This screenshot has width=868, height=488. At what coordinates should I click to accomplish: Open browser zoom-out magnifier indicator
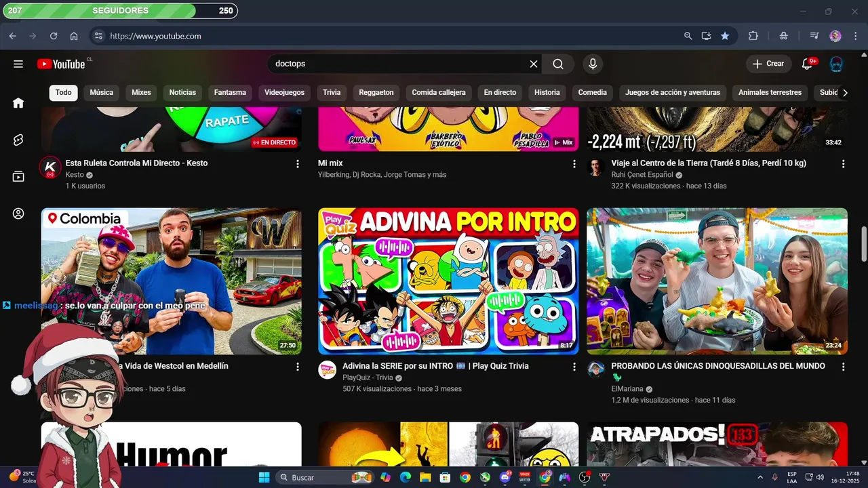[x=688, y=36]
